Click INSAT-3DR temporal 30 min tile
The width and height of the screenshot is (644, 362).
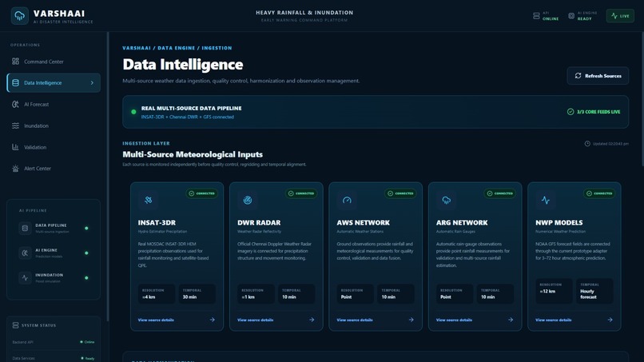(197, 294)
